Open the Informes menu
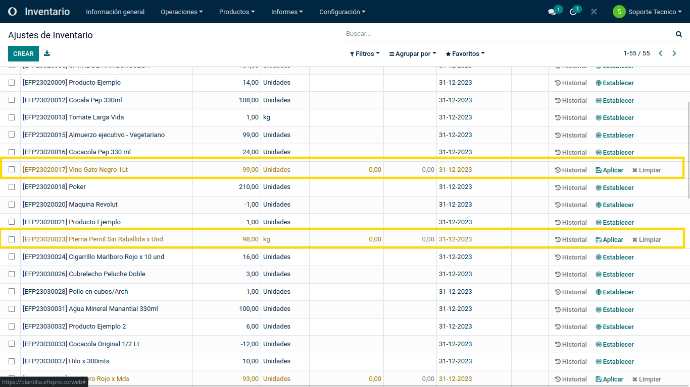Viewport: 690px width, 387px height. click(286, 12)
